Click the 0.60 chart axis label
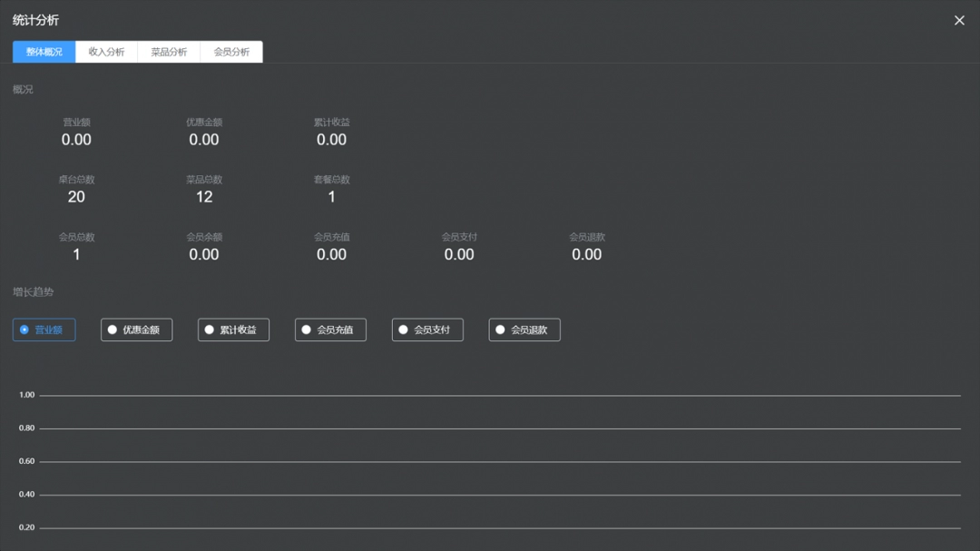The height and width of the screenshot is (551, 980). click(27, 461)
